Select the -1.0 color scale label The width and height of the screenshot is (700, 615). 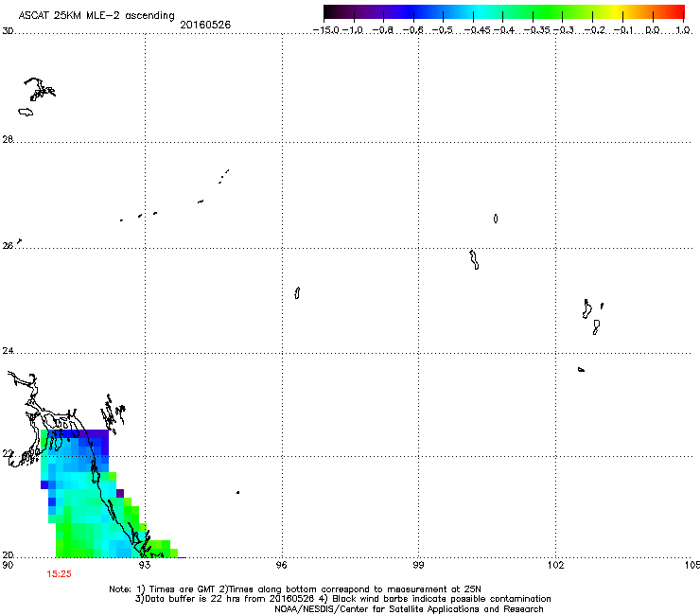(x=352, y=30)
